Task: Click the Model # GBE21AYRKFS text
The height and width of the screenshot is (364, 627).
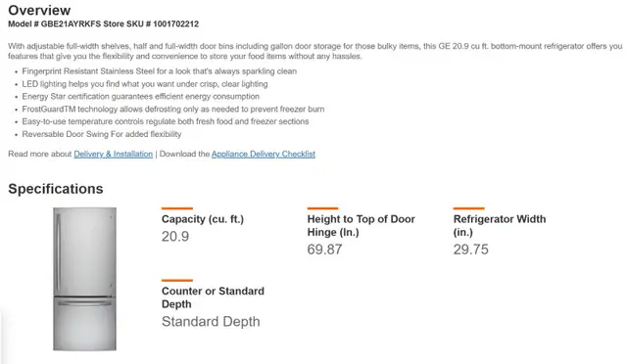Action: pyautogui.click(x=55, y=24)
